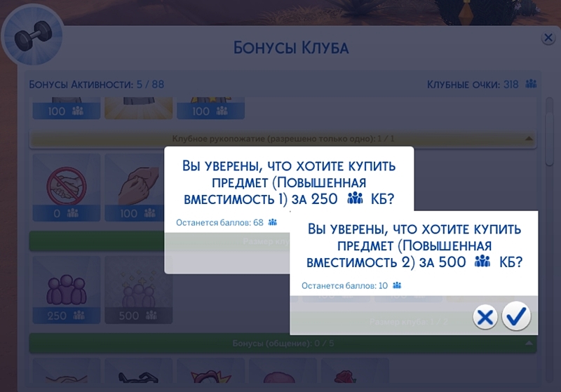561x392 pixels.
Task: Click the vertical scrollbar of perks list
Action: pos(550,139)
